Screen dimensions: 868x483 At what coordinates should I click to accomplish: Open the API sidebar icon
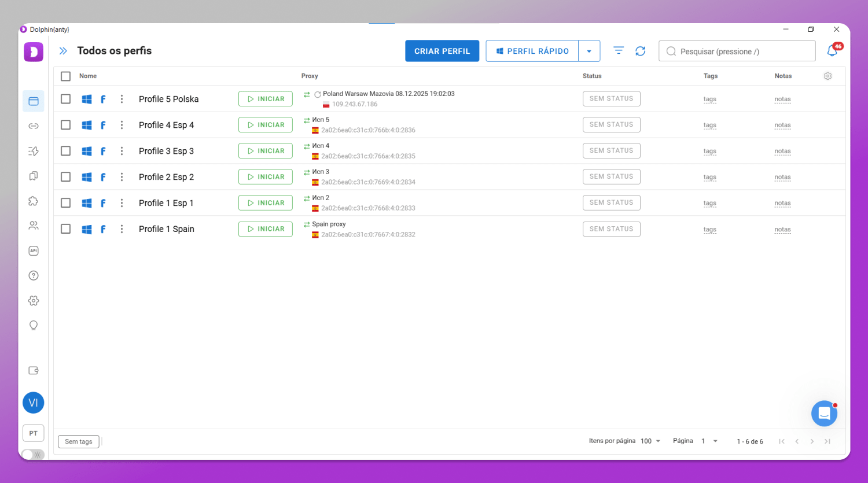34,250
